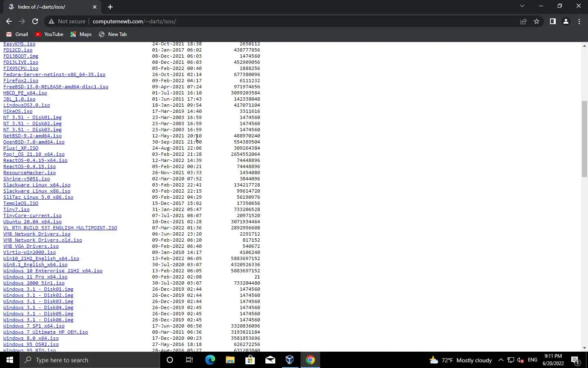Open the HBCD_PE_x64.iso link
The image size is (588, 368).
pos(25,93)
